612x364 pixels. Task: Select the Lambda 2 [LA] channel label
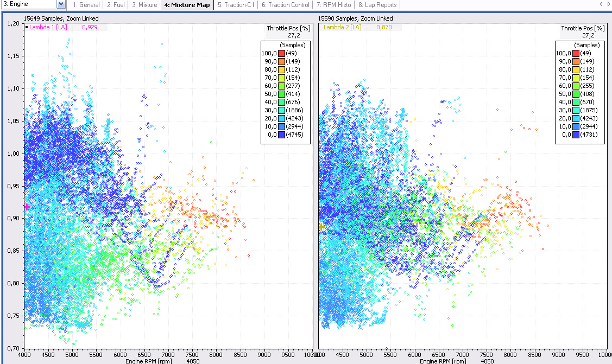pyautogui.click(x=342, y=27)
